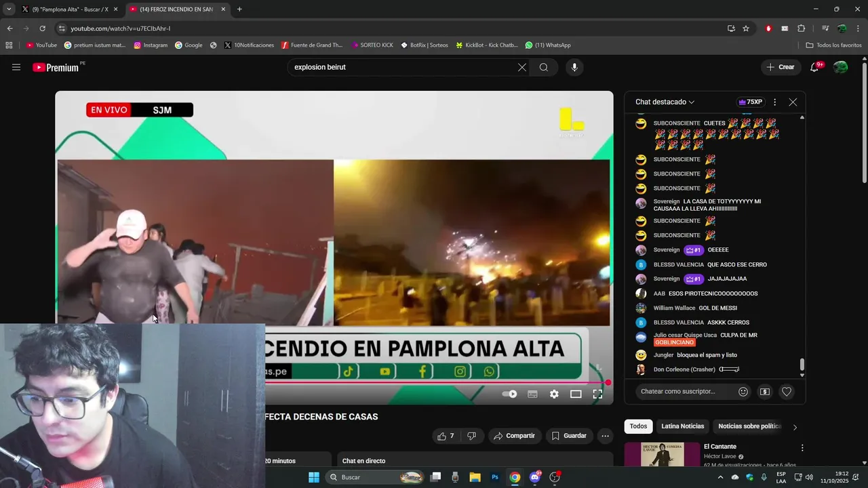This screenshot has height=488, width=868.
Task: Open options for El Cantante video
Action: pos(802,448)
